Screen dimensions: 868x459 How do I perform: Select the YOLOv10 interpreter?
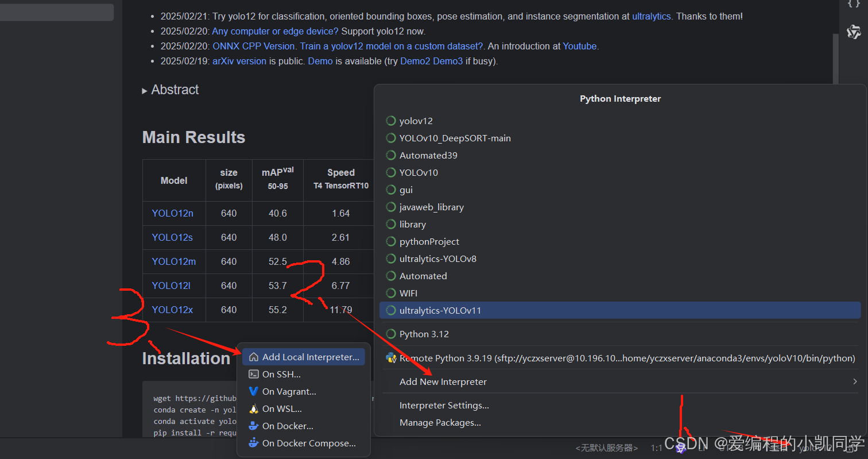click(620, 172)
